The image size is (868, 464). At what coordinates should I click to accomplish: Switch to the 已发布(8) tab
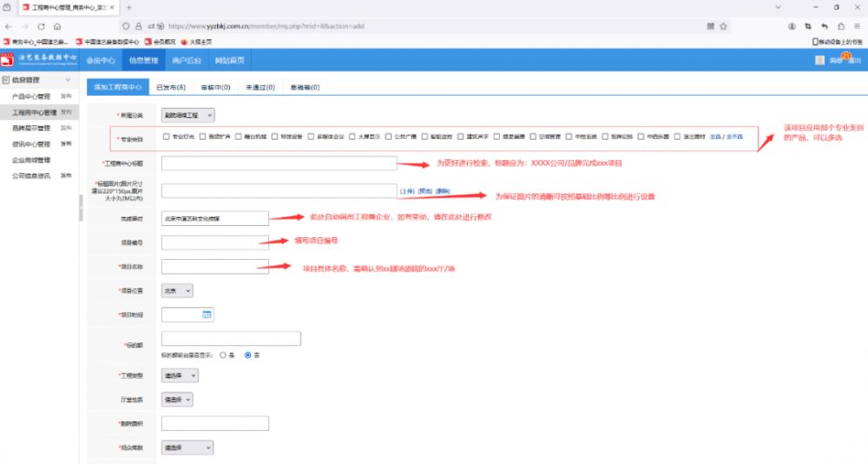[170, 88]
